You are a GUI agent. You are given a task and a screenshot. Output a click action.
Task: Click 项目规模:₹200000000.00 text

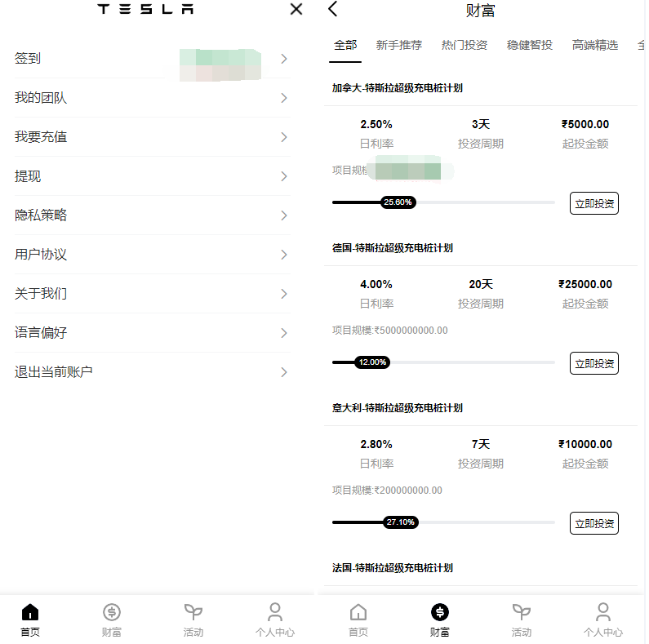[387, 491]
